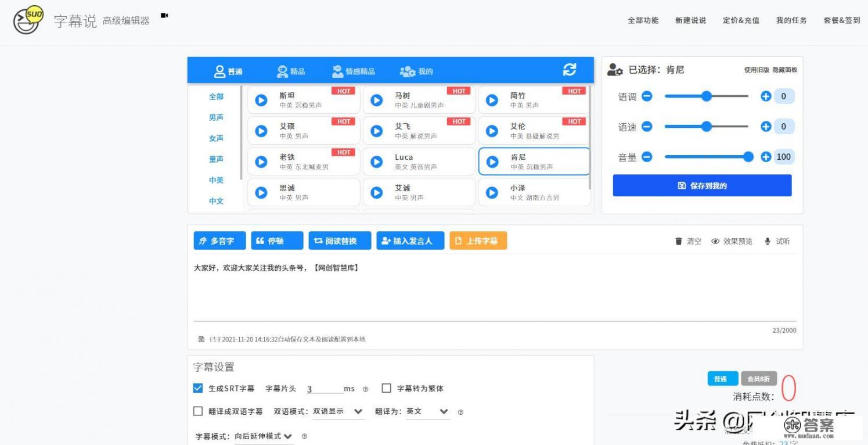Image resolution: width=868 pixels, height=445 pixels.
Task: Enable 翻译成双语字幕 checkbox
Action: [198, 411]
